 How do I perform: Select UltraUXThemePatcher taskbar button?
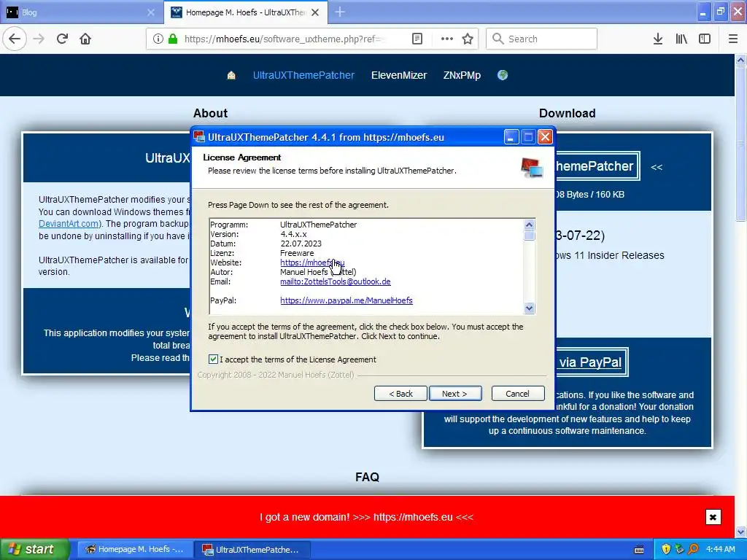pyautogui.click(x=252, y=549)
